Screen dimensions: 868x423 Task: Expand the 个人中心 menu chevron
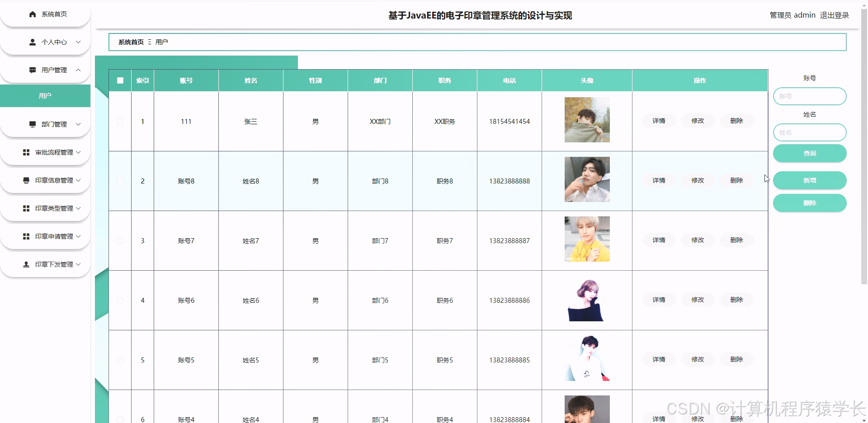click(x=78, y=42)
